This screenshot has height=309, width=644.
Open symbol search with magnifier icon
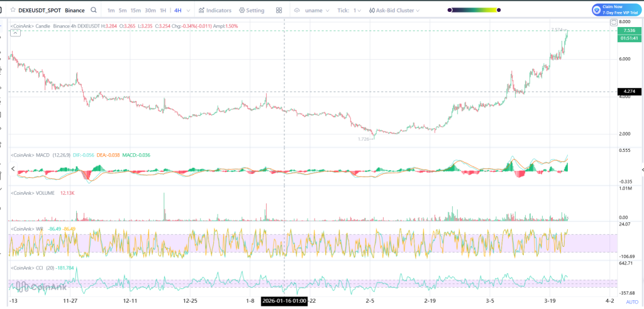[x=94, y=11]
